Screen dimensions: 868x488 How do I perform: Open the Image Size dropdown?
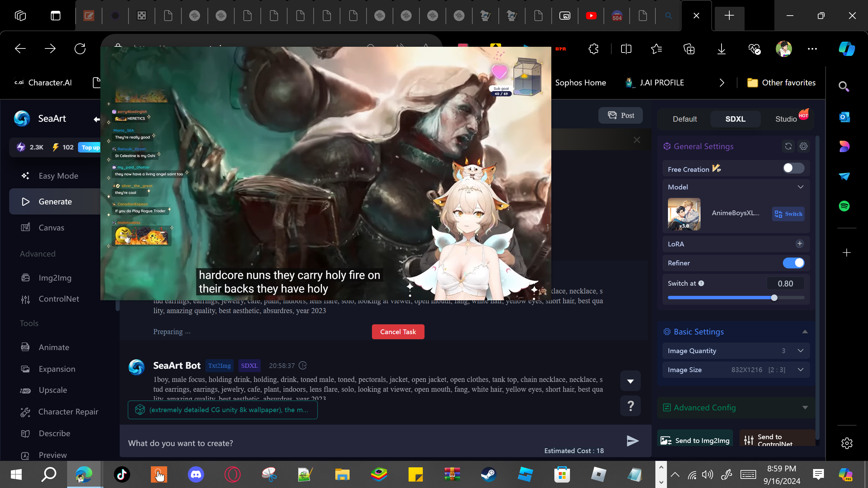point(736,370)
